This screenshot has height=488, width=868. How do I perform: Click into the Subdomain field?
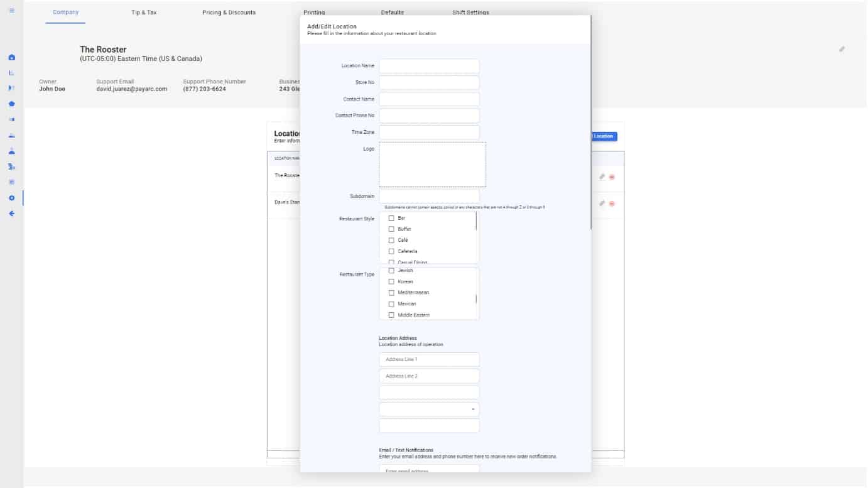[429, 197]
